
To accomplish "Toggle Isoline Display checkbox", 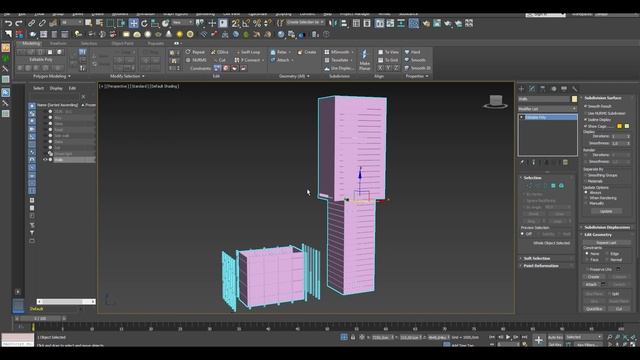I will pos(586,120).
